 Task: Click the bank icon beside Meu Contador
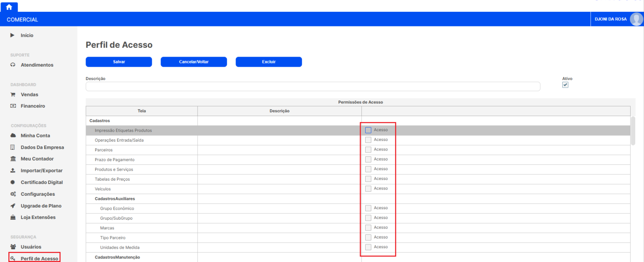[x=13, y=159]
